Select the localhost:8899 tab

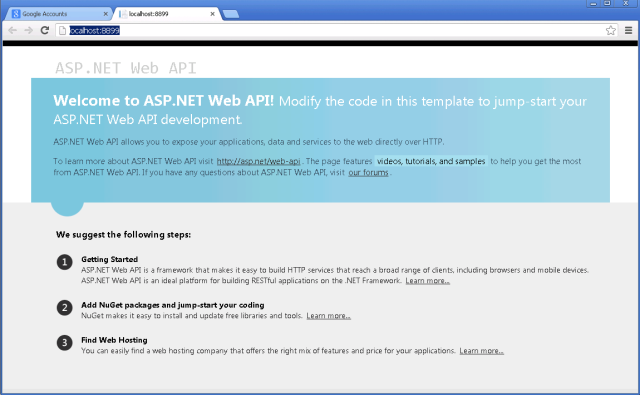(x=167, y=14)
